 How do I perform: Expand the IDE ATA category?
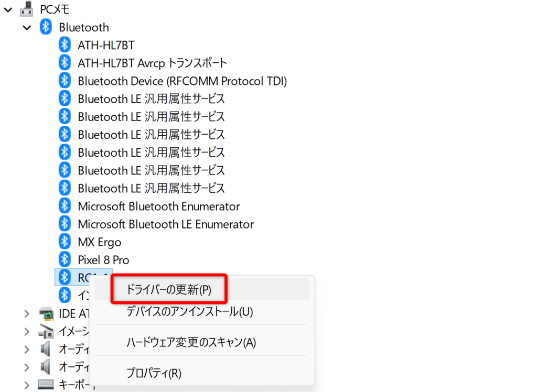coord(27,314)
